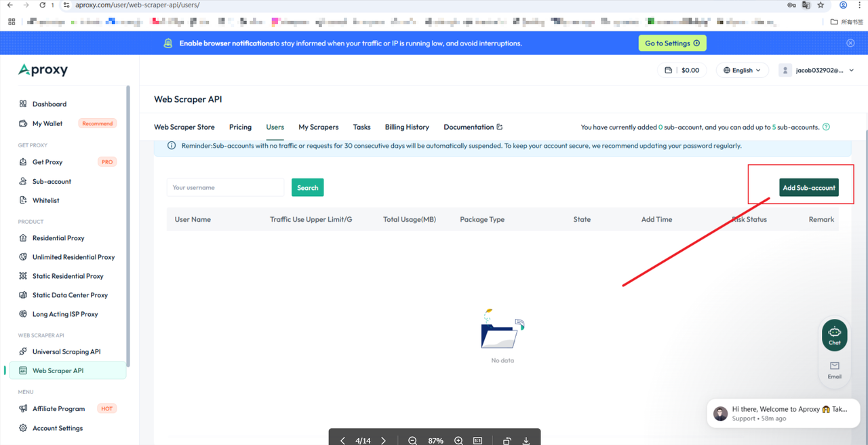Focus the Your username search field
The height and width of the screenshot is (445, 868).
pos(225,187)
